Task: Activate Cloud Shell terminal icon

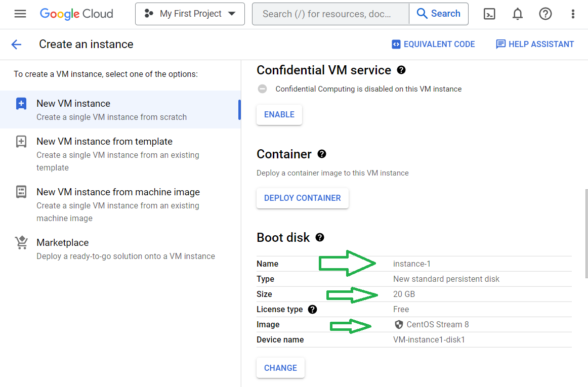Action: tap(489, 14)
